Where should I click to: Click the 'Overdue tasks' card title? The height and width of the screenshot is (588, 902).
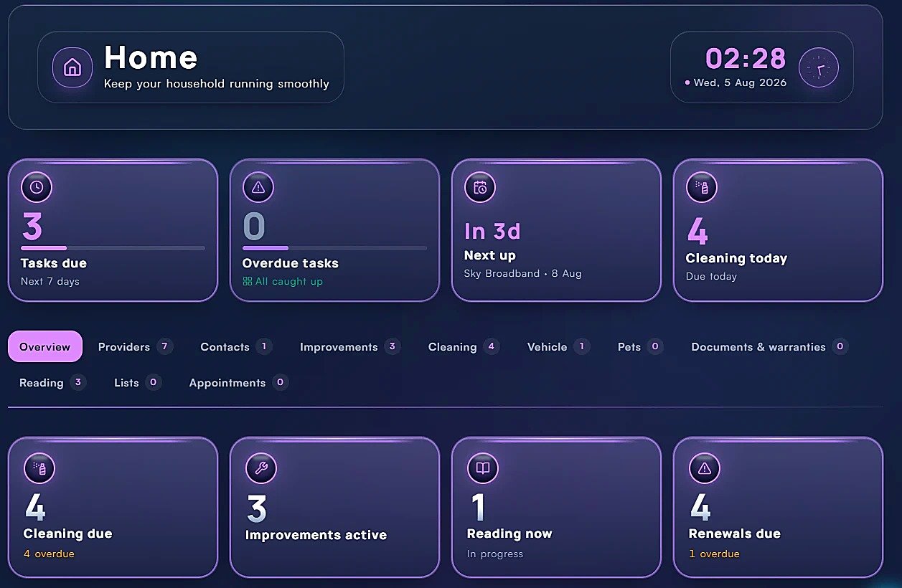(291, 263)
